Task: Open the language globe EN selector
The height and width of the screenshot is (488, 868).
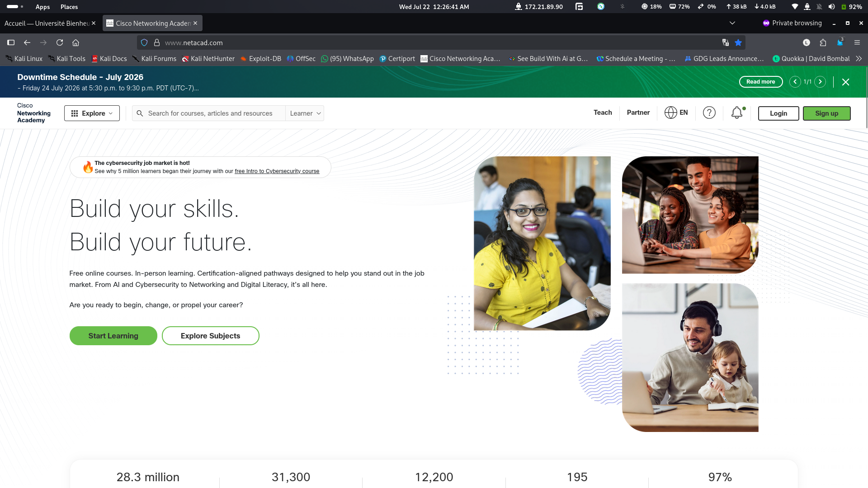Action: click(676, 113)
